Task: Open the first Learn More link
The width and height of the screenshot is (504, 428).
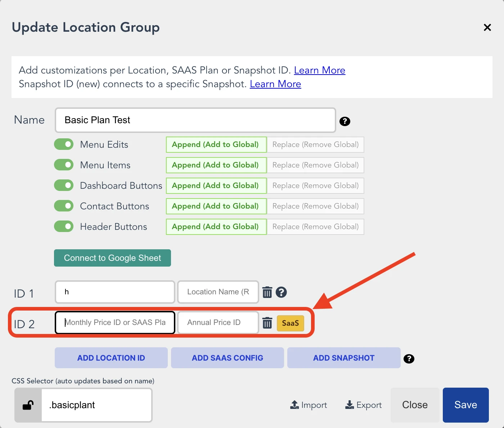Action: (x=319, y=70)
